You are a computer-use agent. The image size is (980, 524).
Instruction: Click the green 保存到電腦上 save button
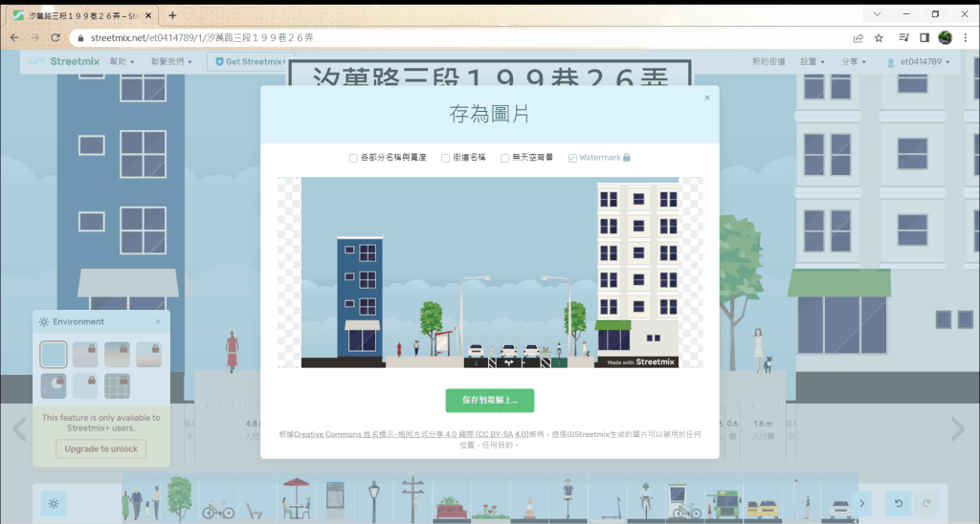(489, 401)
